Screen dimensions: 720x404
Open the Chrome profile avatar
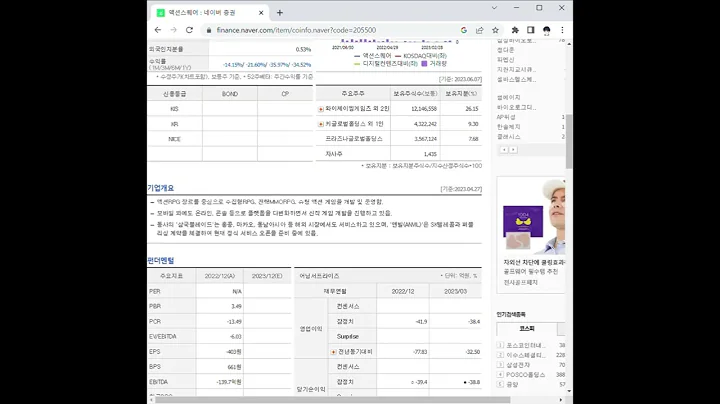tap(546, 30)
